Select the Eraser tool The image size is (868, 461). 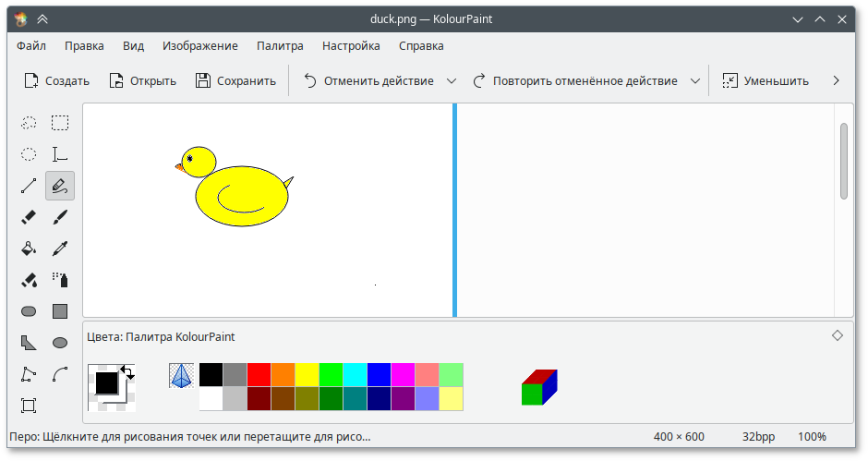click(x=29, y=217)
